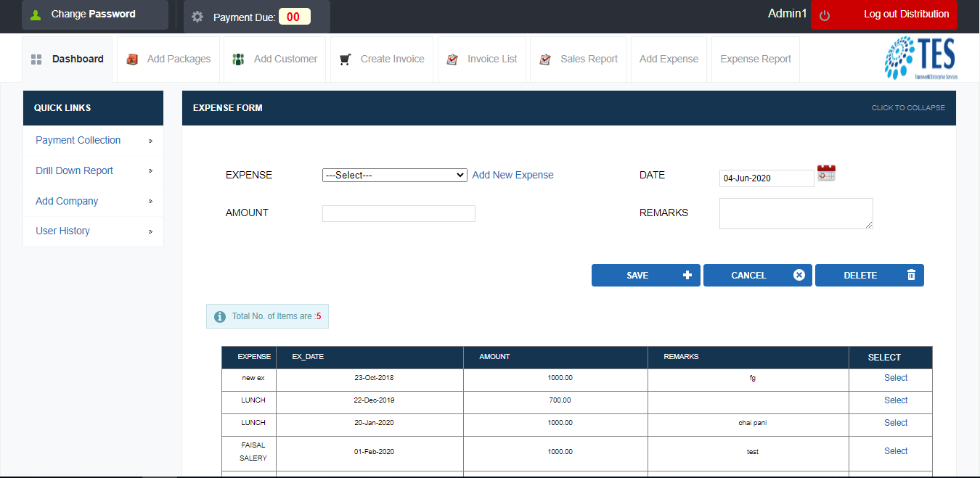Open Drill Down Report quick link
Image resolution: width=980 pixels, height=478 pixels.
(x=75, y=170)
